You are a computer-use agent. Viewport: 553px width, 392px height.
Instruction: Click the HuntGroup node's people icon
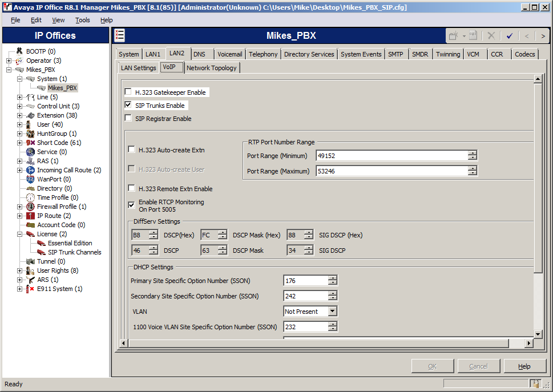click(x=30, y=134)
